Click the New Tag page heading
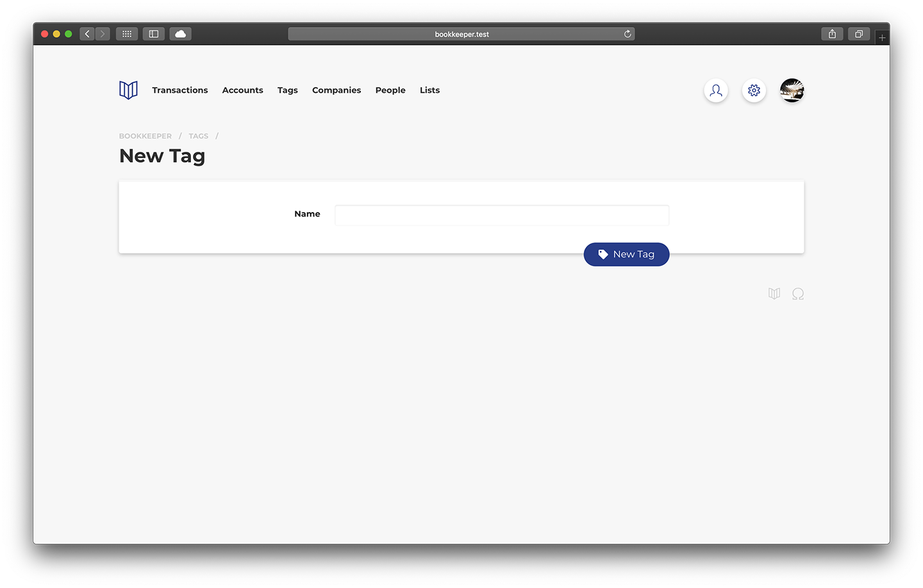Screen dimensions: 923x588 click(162, 156)
